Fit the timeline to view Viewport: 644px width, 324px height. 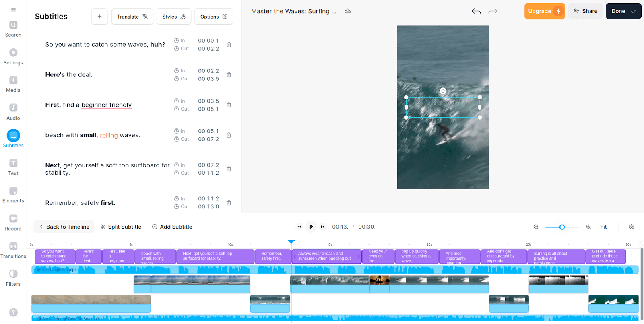603,227
